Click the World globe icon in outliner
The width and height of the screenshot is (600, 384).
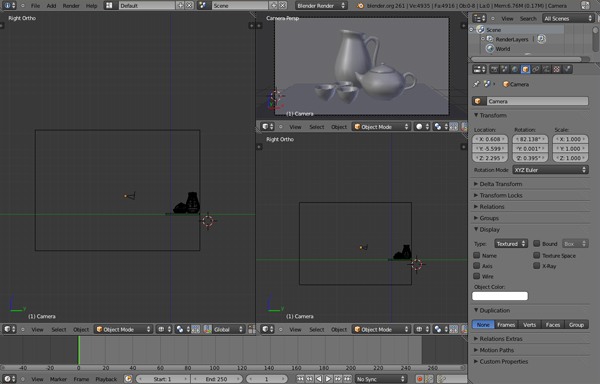tap(490, 49)
